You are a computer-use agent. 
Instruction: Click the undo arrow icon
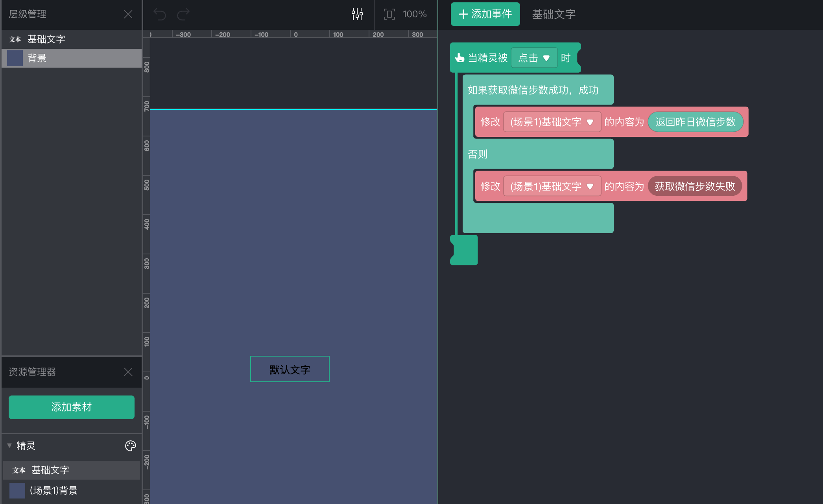point(160,15)
